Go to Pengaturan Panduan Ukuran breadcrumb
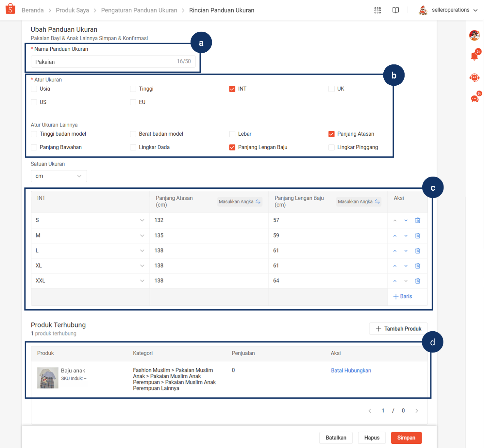 click(x=139, y=10)
